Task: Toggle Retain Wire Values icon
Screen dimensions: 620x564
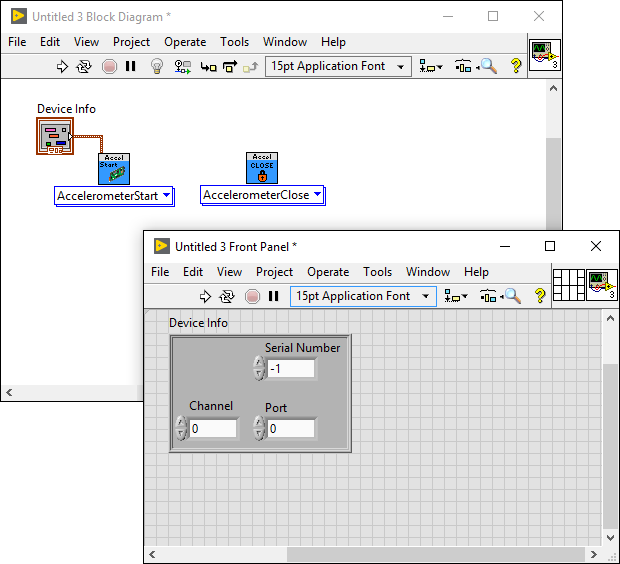Action: coord(183,66)
